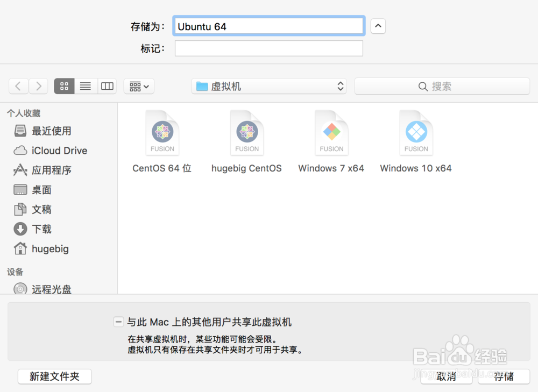Click the 标记 tags field
Screen dimensions: 538x392
[x=269, y=48]
